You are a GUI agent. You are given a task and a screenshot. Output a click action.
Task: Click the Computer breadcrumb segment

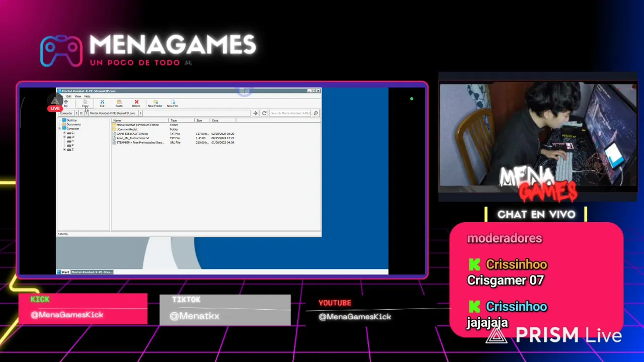(x=66, y=113)
